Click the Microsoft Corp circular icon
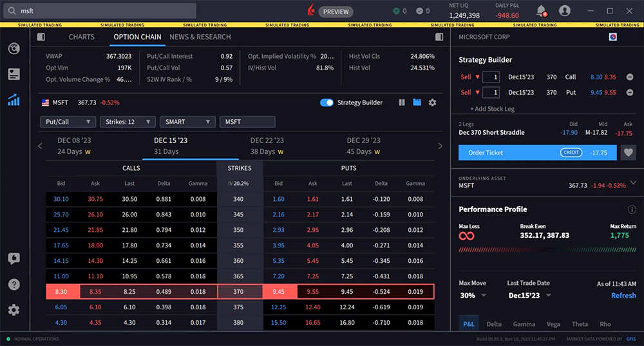The image size is (644, 346). 613,37
